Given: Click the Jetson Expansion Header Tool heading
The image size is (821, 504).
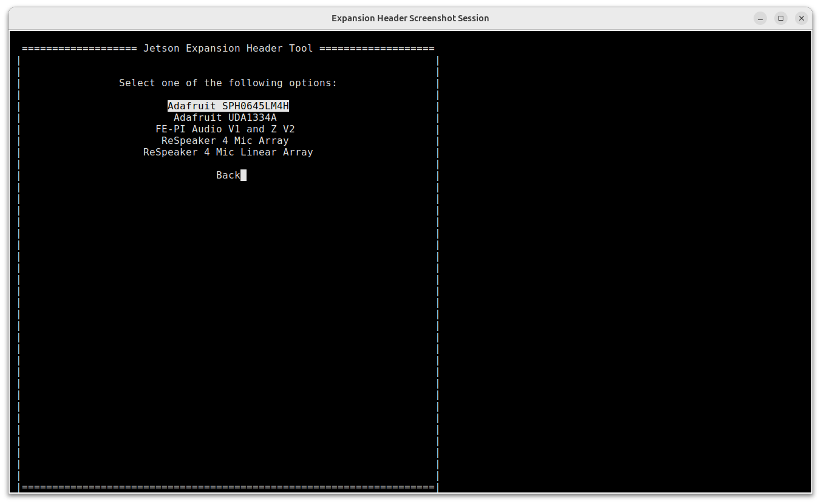Looking at the screenshot, I should click(228, 49).
